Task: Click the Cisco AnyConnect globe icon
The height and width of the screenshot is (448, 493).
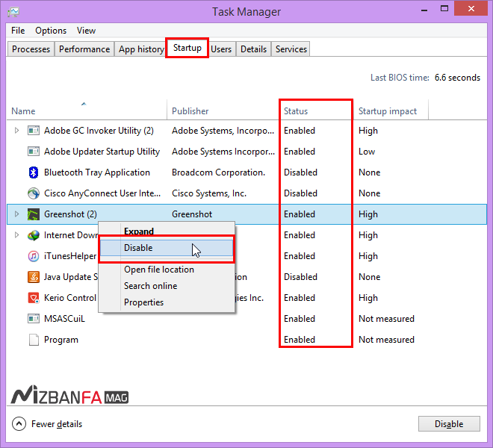Action: coord(33,193)
